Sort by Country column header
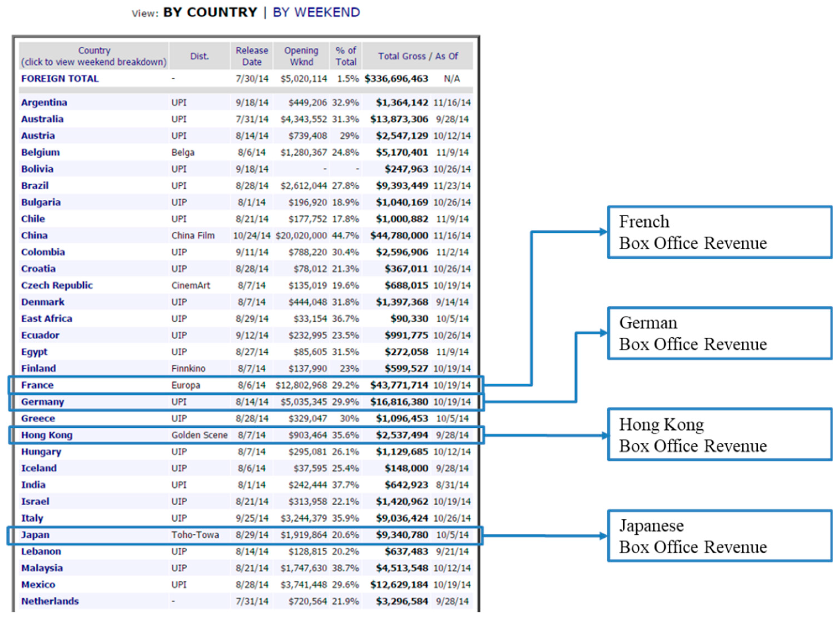This screenshot has width=840, height=618. click(x=94, y=51)
